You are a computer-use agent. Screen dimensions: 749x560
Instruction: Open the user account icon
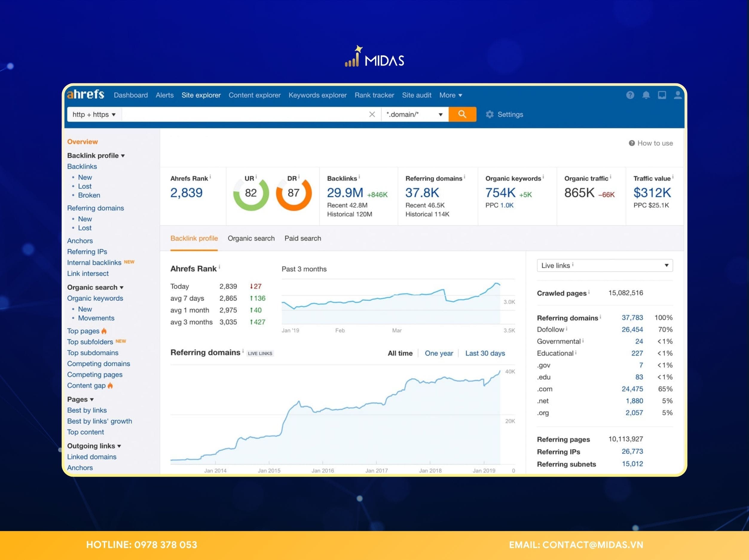pyautogui.click(x=678, y=95)
